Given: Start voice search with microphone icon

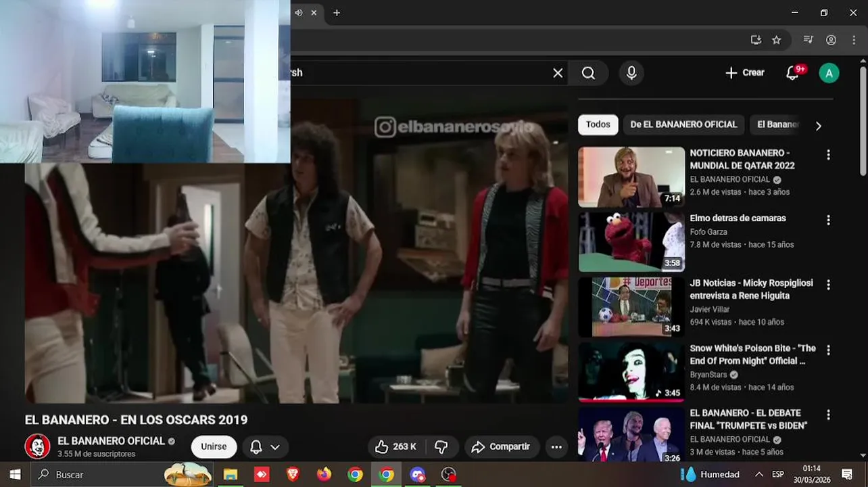Looking at the screenshot, I should pos(631,73).
